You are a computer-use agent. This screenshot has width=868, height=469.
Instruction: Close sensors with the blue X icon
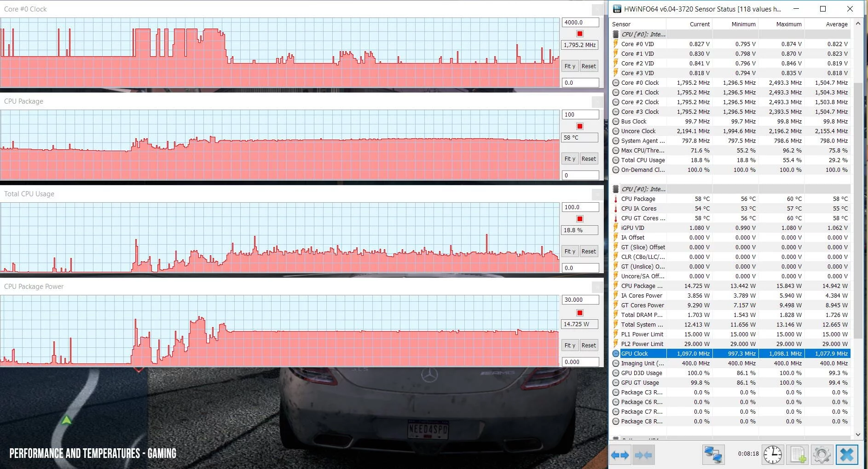pyautogui.click(x=847, y=455)
